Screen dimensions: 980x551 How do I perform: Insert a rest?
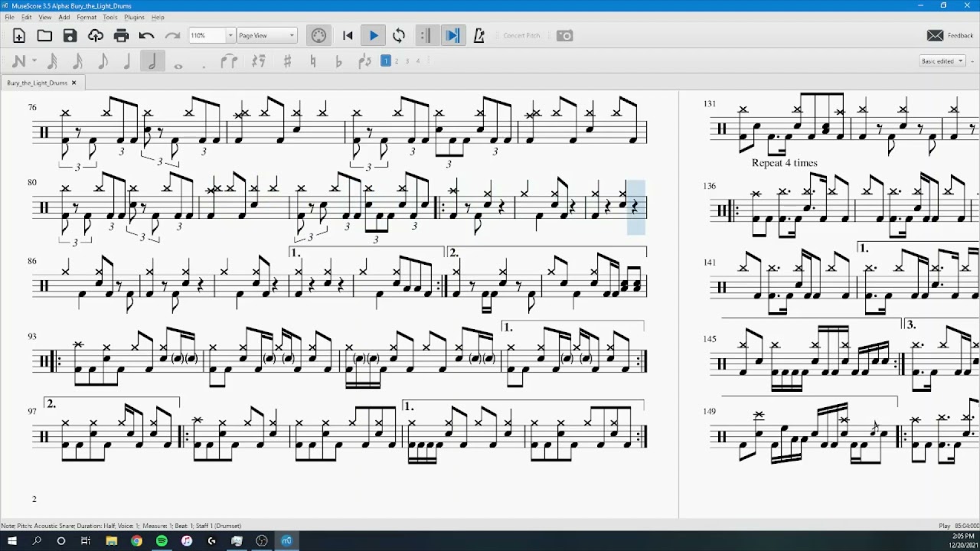click(259, 61)
